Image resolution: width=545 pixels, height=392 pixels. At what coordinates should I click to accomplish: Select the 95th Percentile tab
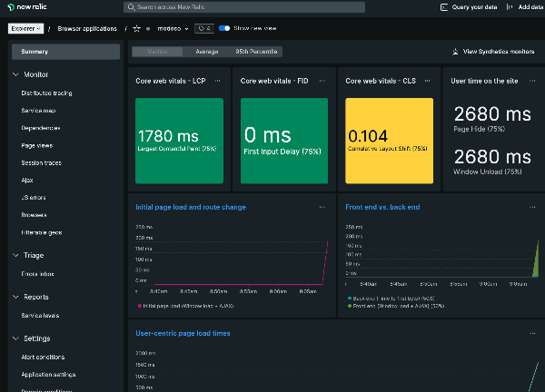(x=256, y=52)
